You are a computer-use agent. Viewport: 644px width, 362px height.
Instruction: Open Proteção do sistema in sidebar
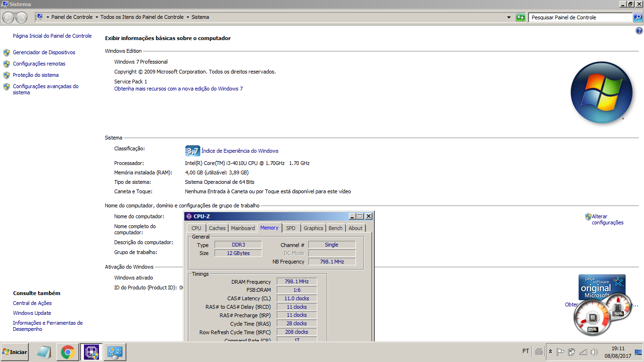click(36, 75)
